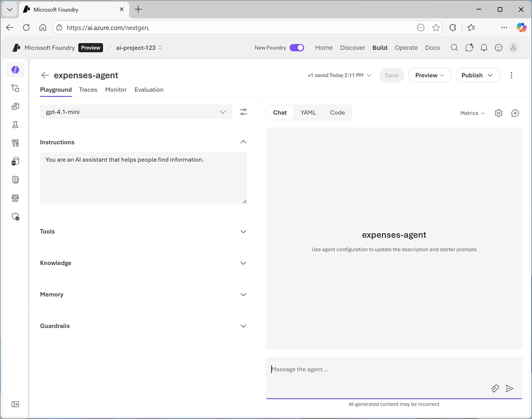Open the Metrics dropdown
This screenshot has width=532, height=419.
(472, 113)
